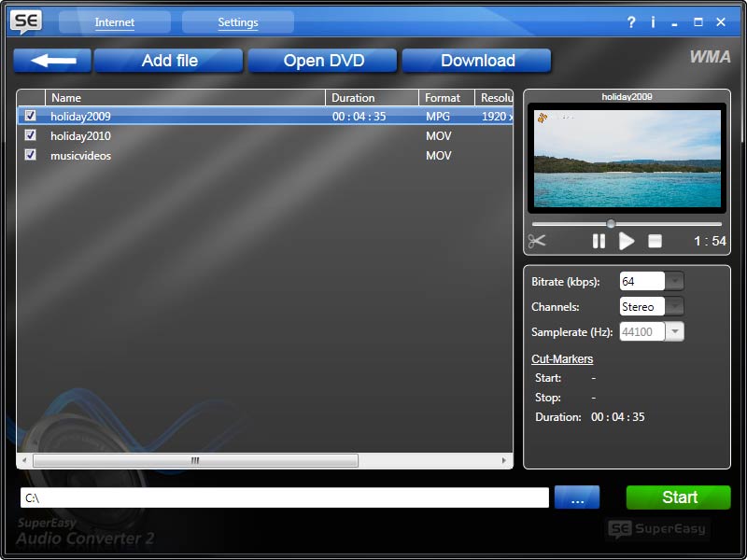This screenshot has height=560, width=747.
Task: Click the green Start button
Action: pos(679,497)
